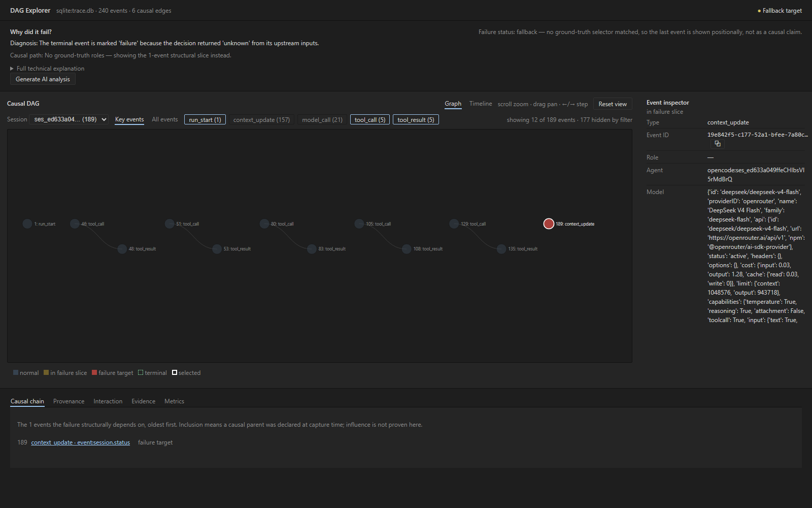Click the truncated Event ID value text
Screen dimensions: 812x508
tap(757, 135)
